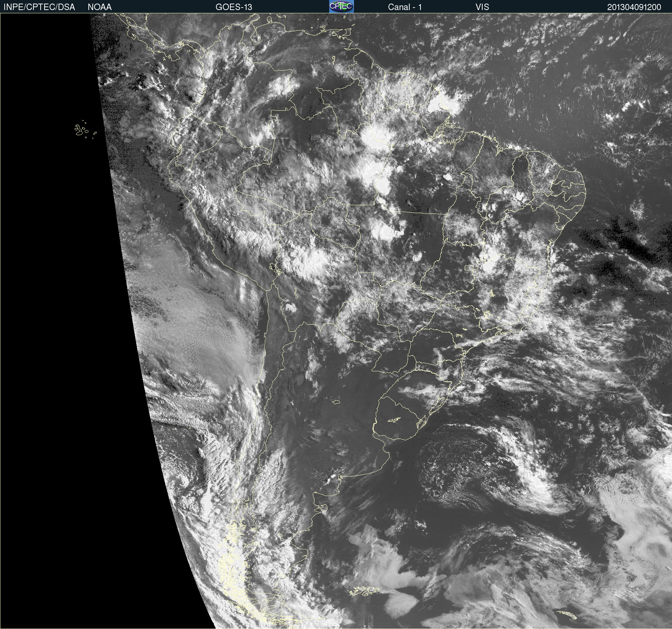Click the Canal - 1 channel label
Screen dimensions: 672x629
click(405, 7)
